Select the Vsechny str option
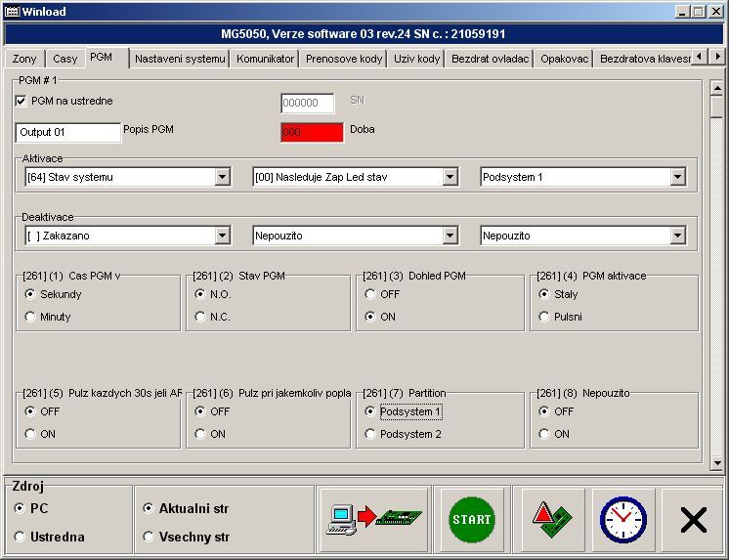 pyautogui.click(x=149, y=537)
